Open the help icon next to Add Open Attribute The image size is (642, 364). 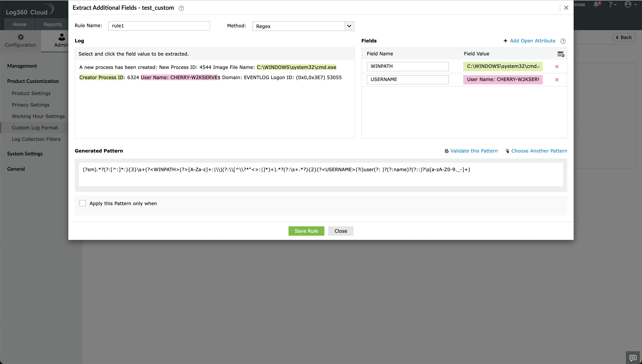point(563,41)
